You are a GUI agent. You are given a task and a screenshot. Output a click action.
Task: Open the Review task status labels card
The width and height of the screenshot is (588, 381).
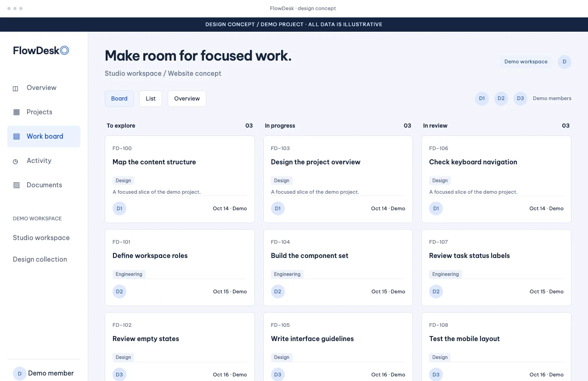tap(496, 268)
